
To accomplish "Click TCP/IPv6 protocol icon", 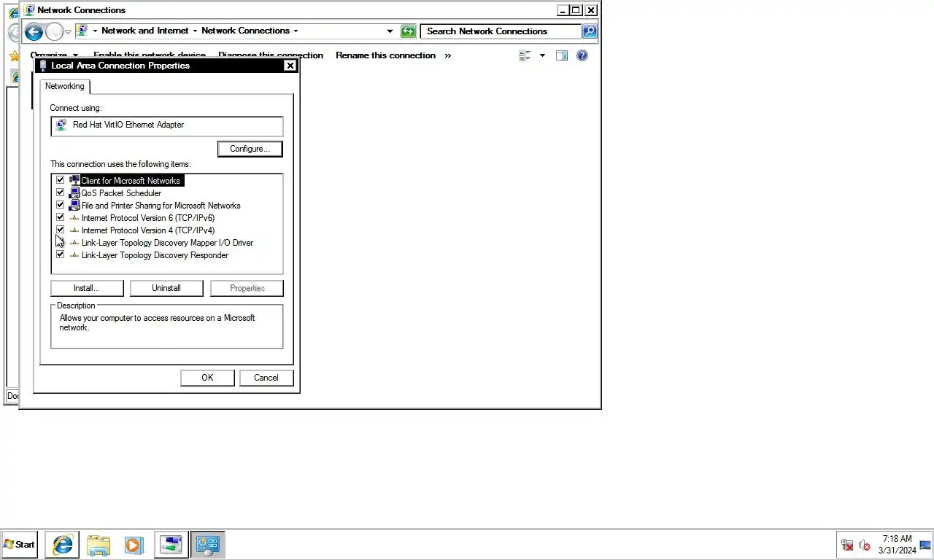I will pos(74,217).
